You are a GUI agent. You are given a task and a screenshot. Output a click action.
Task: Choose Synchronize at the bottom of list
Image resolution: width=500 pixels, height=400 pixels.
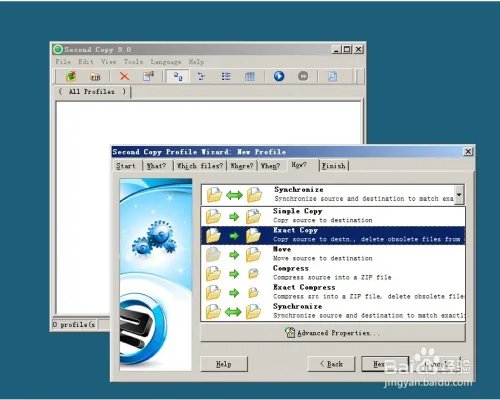[333, 311]
